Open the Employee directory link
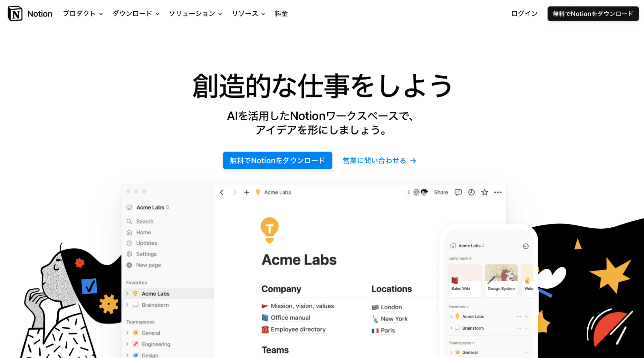Viewport: 644px width, 358px height. tap(298, 329)
